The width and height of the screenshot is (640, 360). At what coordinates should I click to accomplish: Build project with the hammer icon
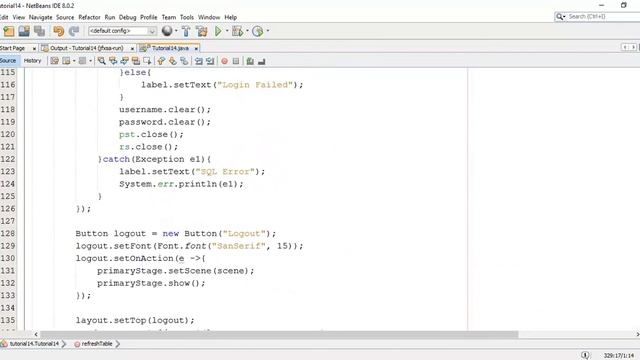186,31
